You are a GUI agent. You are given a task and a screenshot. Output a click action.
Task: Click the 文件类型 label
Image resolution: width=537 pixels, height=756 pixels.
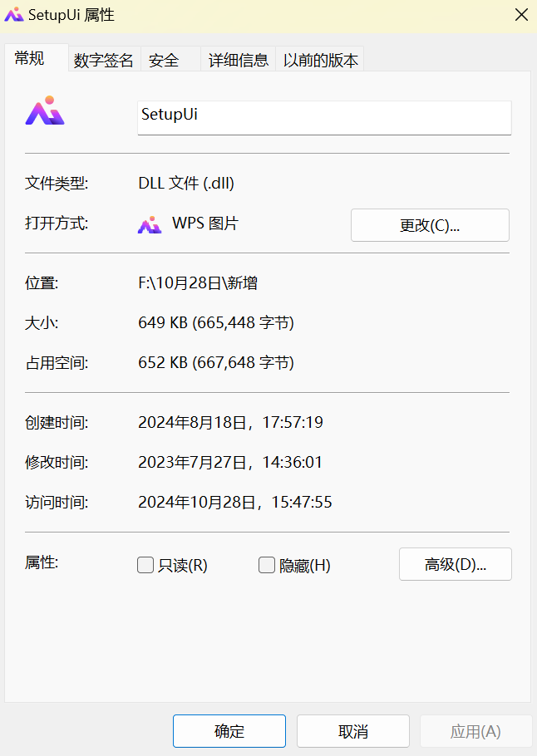(x=57, y=184)
